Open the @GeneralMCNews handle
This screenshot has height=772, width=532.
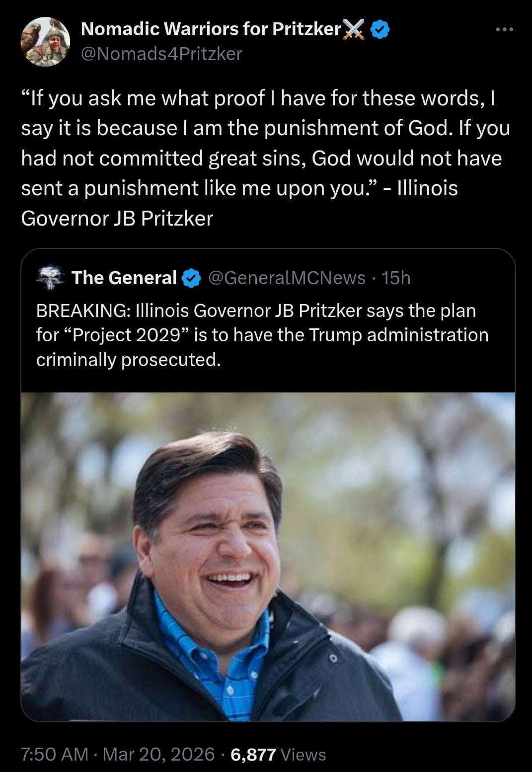287,278
